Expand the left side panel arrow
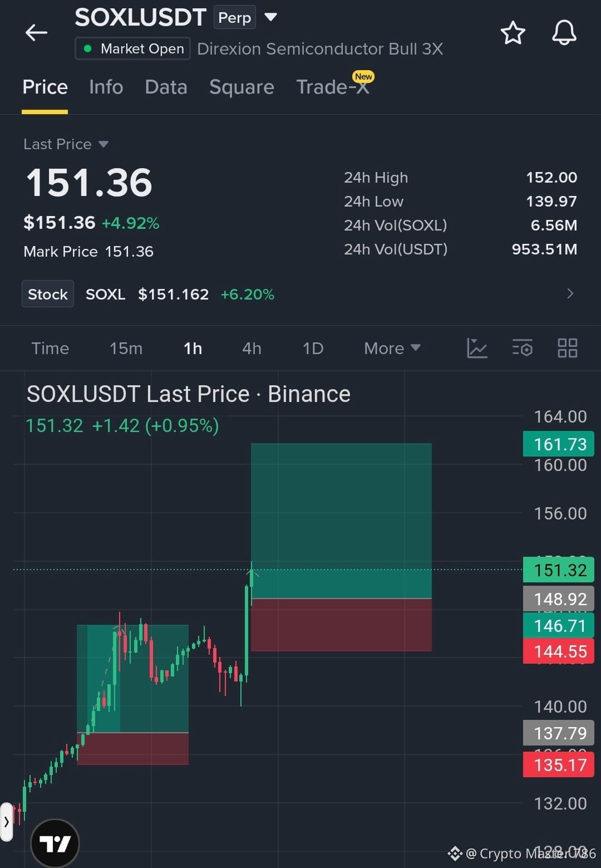 coord(6,821)
